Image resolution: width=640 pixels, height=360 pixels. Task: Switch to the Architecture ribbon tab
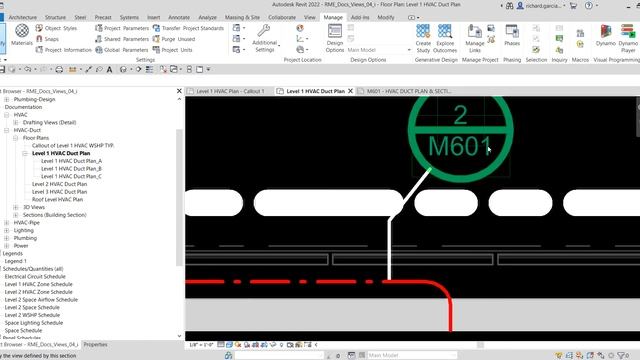(x=22, y=18)
